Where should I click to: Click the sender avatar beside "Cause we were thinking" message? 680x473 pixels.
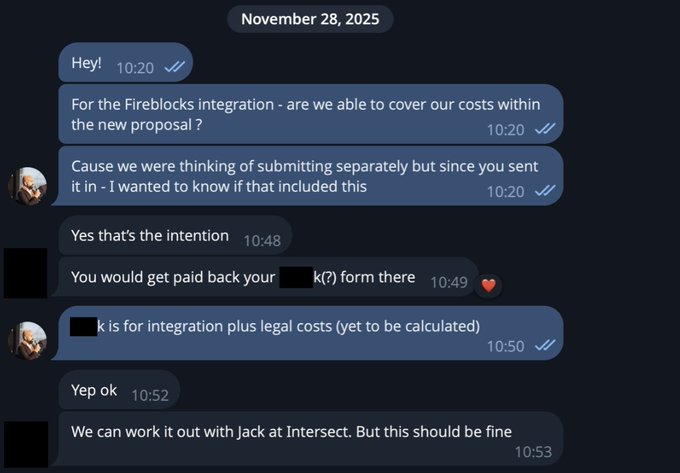click(x=27, y=185)
